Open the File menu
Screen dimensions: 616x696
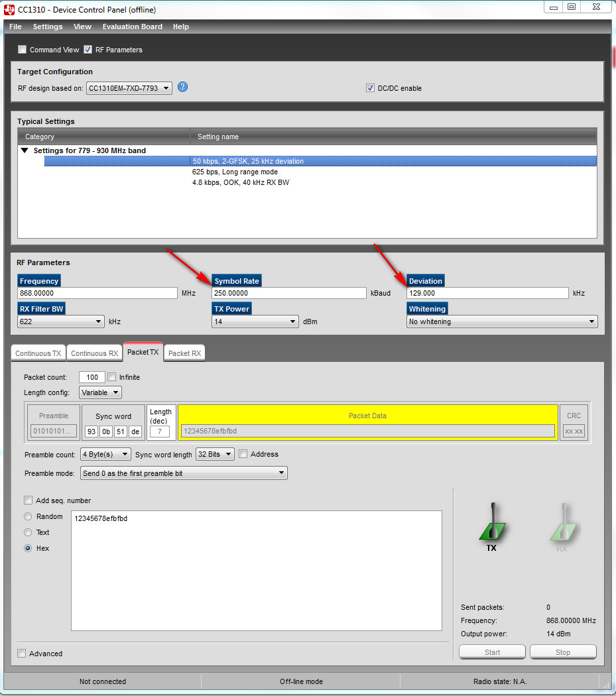[x=15, y=27]
